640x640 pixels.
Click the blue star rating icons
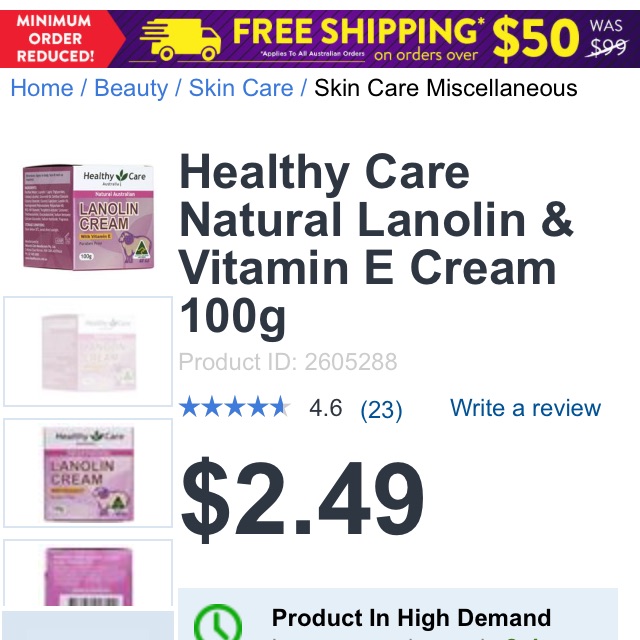pyautogui.click(x=235, y=407)
